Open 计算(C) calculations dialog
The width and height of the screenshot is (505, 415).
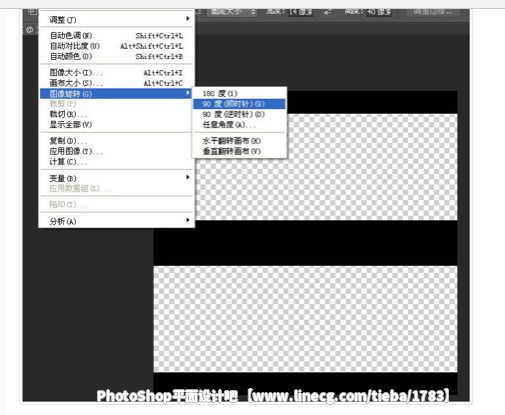pos(116,162)
